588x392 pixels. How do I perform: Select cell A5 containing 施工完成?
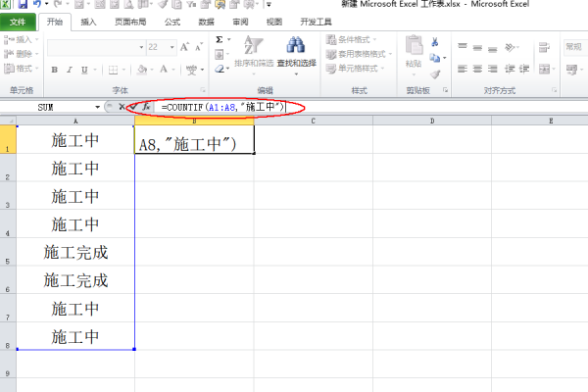coord(75,252)
